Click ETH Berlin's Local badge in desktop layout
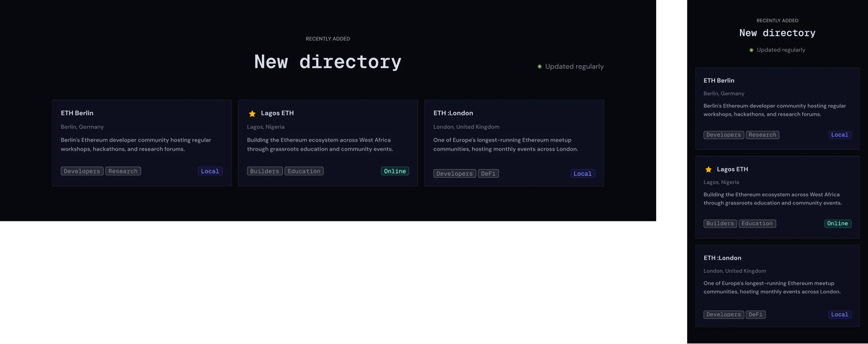The width and height of the screenshot is (868, 344). click(210, 171)
